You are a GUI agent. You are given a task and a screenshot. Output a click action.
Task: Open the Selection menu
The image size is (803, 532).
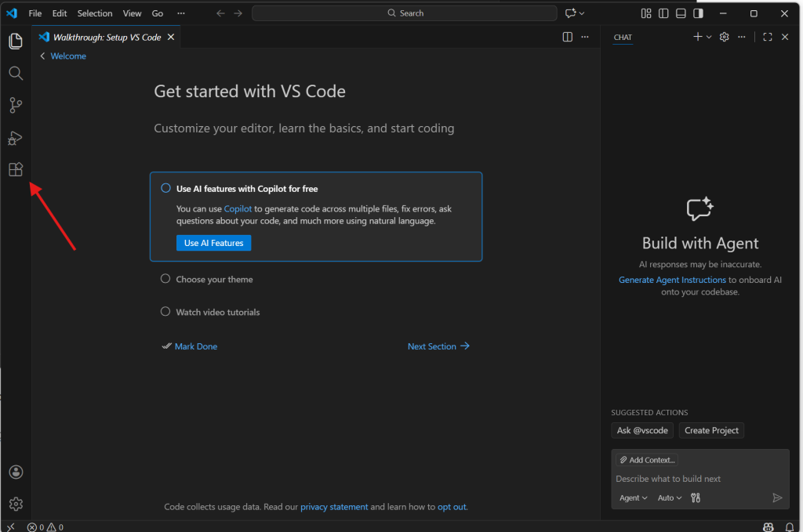pyautogui.click(x=95, y=13)
